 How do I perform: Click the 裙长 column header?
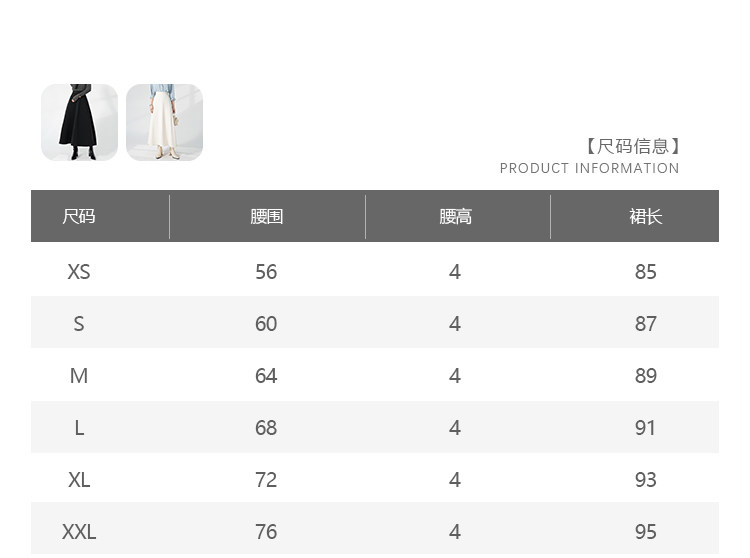[x=645, y=216]
